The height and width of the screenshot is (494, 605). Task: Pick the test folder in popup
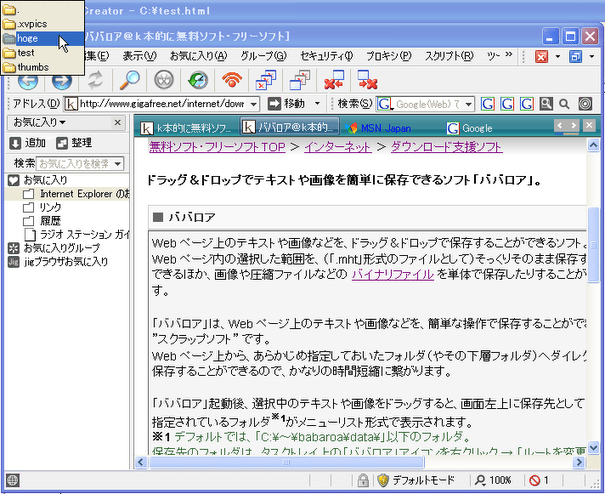click(42, 52)
